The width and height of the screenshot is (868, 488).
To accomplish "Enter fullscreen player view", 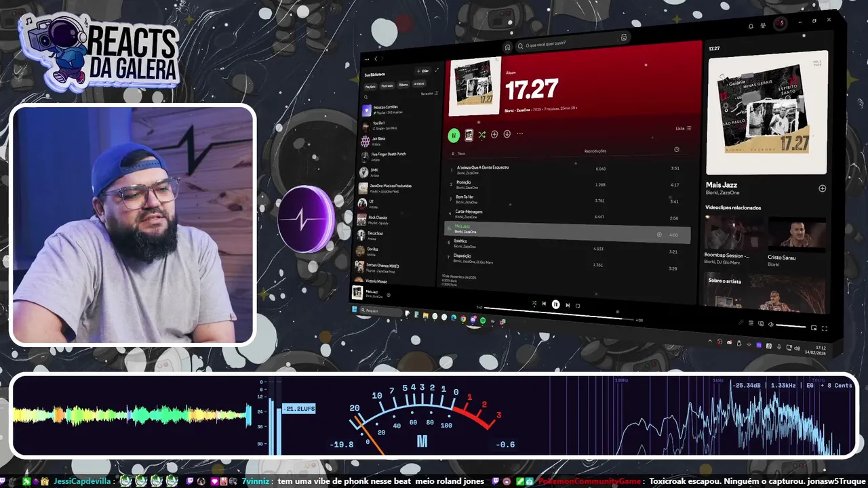I will pos(825,329).
